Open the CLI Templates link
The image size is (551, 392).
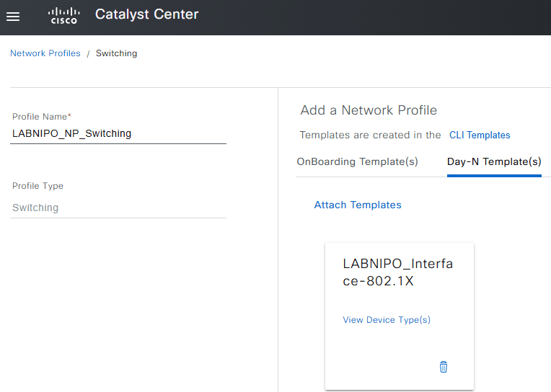point(480,135)
